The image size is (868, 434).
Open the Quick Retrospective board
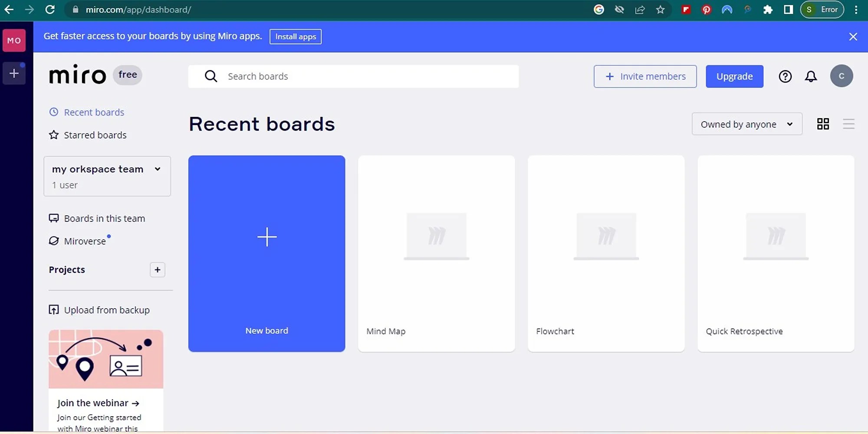(776, 253)
